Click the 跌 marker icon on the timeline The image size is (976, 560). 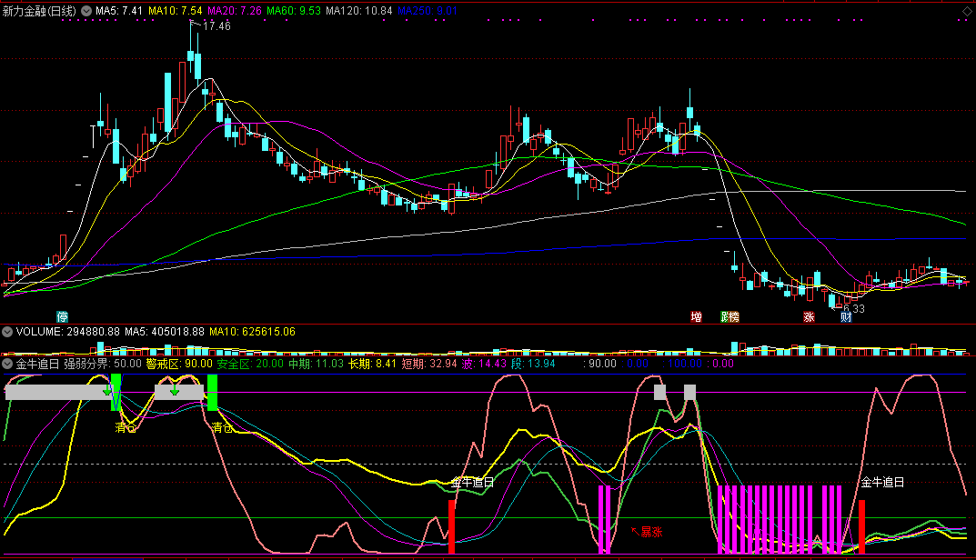tap(725, 316)
